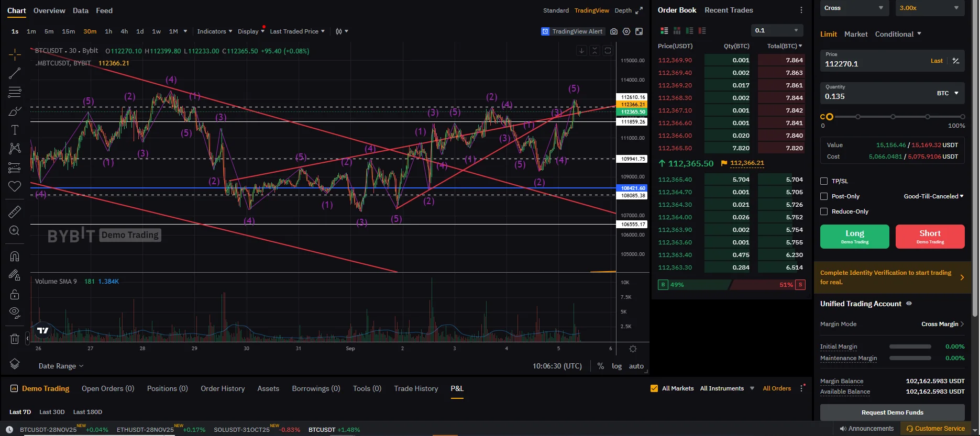Open order book three-dot menu
Image resolution: width=980 pixels, height=436 pixels.
click(x=801, y=10)
